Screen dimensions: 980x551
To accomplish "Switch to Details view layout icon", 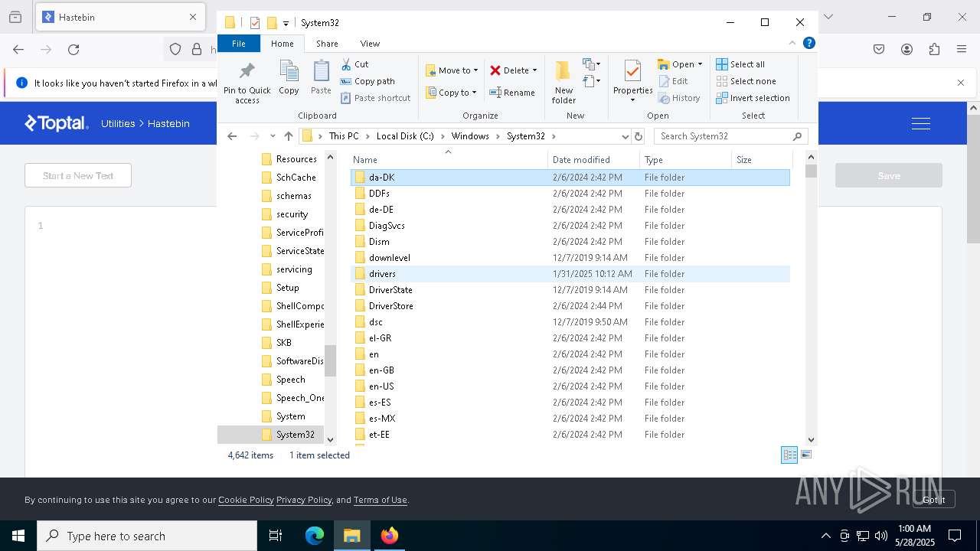I will pos(789,455).
